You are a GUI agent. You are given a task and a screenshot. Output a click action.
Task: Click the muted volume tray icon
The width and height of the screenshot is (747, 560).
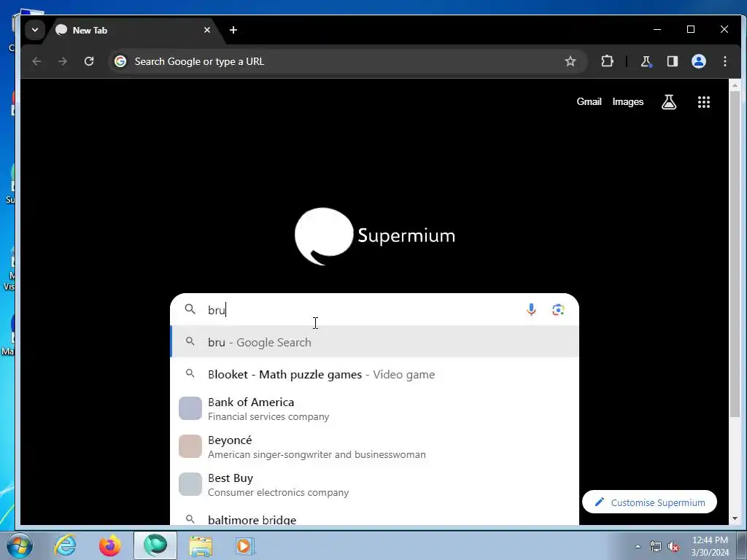click(x=673, y=546)
